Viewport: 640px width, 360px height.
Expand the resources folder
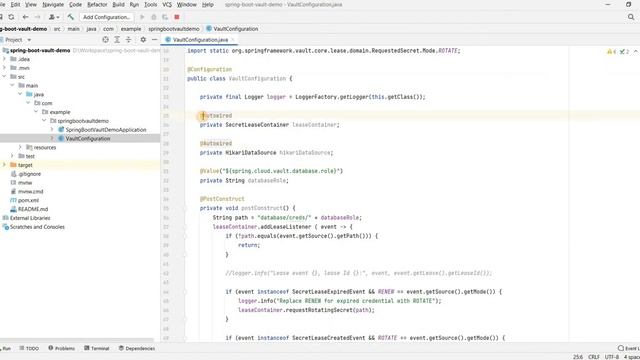[20, 147]
